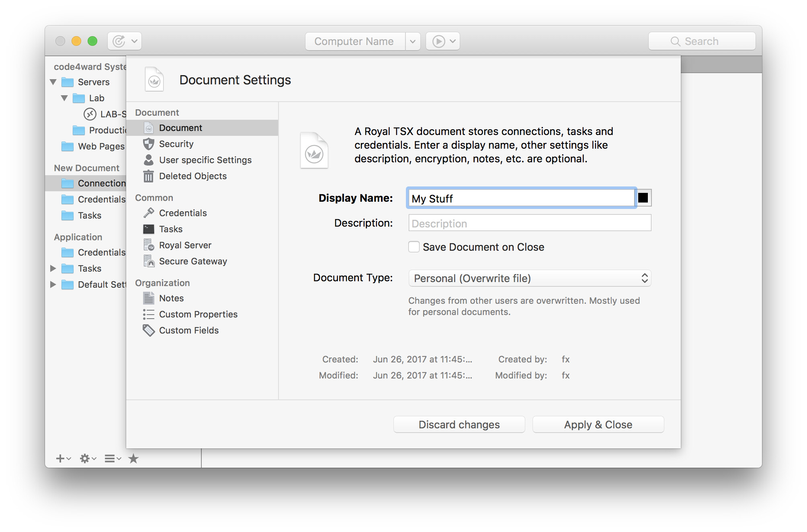Click the User specific Settings person icon
Screen dimensions: 807x532
point(149,160)
